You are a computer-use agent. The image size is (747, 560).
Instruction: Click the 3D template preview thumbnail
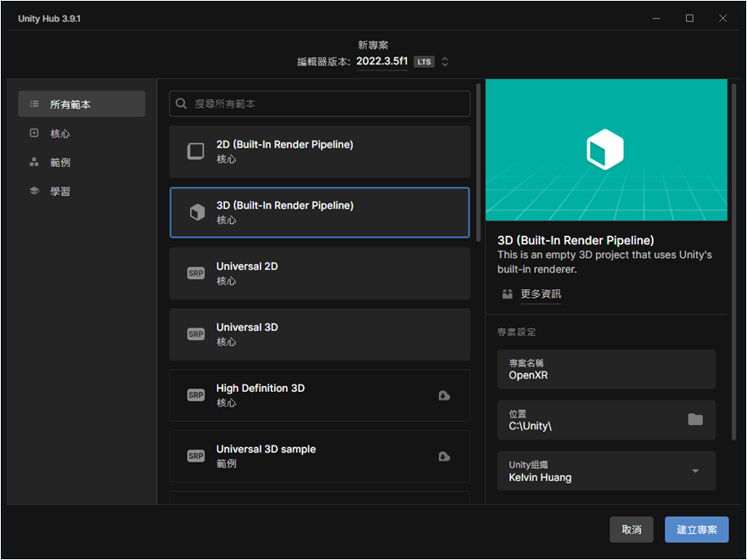pos(606,150)
